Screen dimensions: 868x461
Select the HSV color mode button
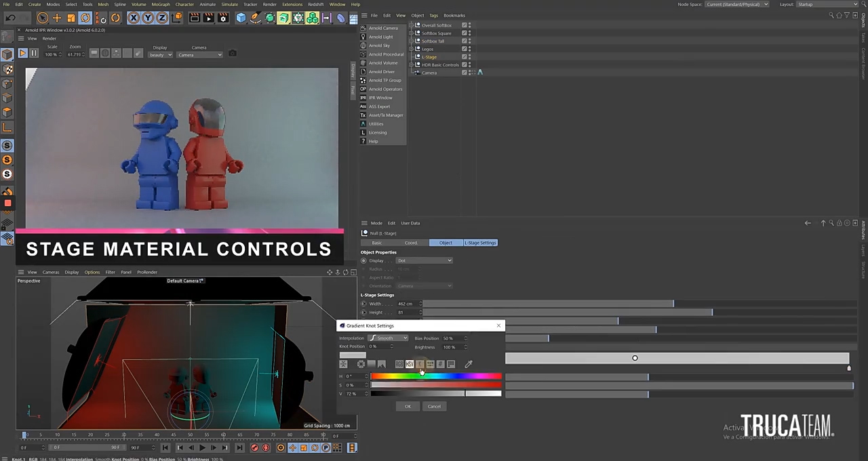pyautogui.click(x=410, y=365)
